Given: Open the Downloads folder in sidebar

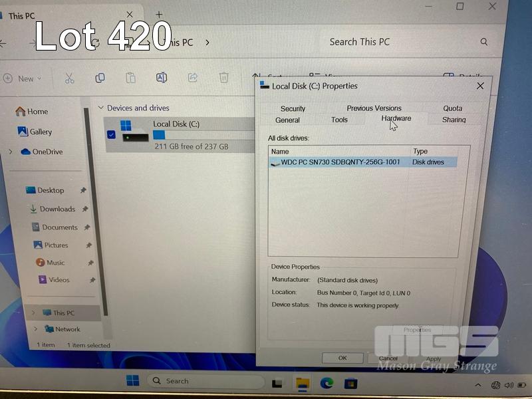Looking at the screenshot, I should tap(57, 209).
